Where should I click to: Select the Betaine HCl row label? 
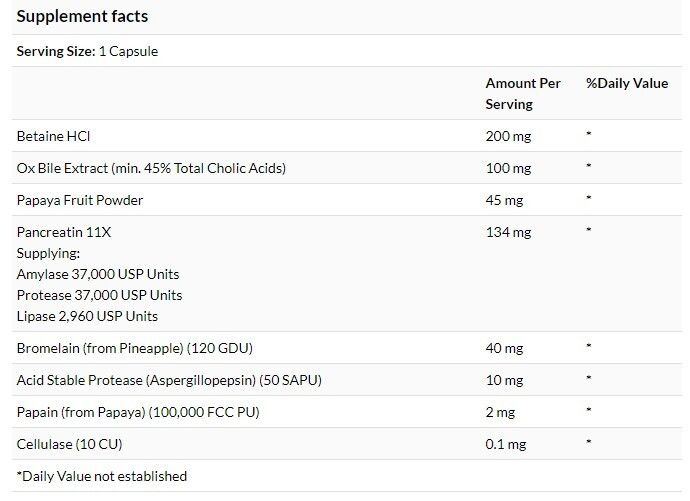click(53, 136)
